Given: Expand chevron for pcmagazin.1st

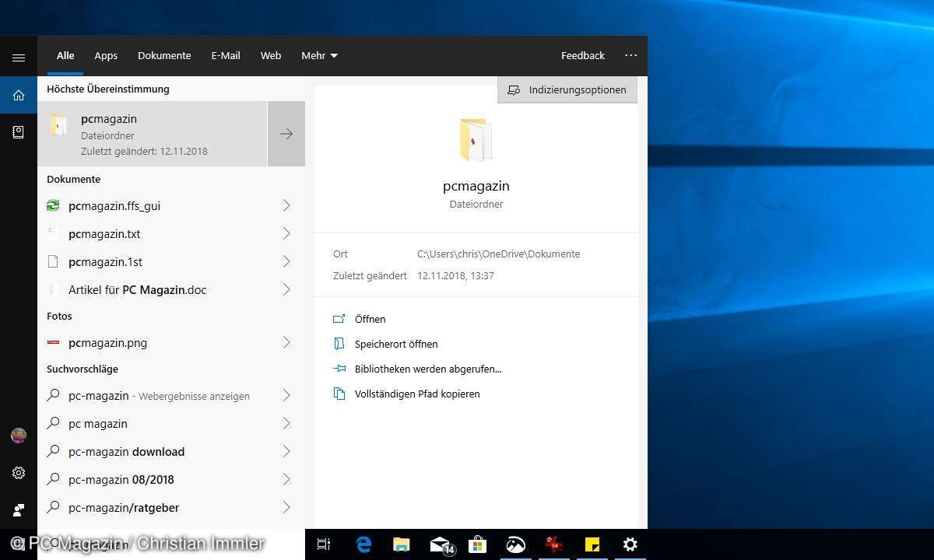Looking at the screenshot, I should click(286, 261).
